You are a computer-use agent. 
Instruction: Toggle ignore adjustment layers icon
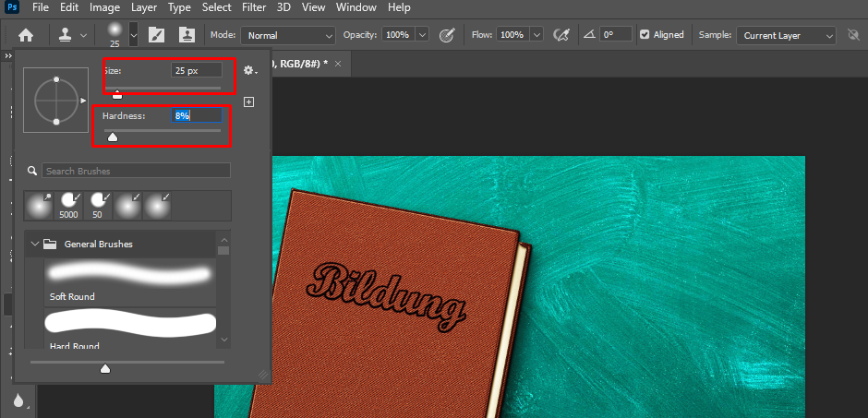[x=853, y=35]
